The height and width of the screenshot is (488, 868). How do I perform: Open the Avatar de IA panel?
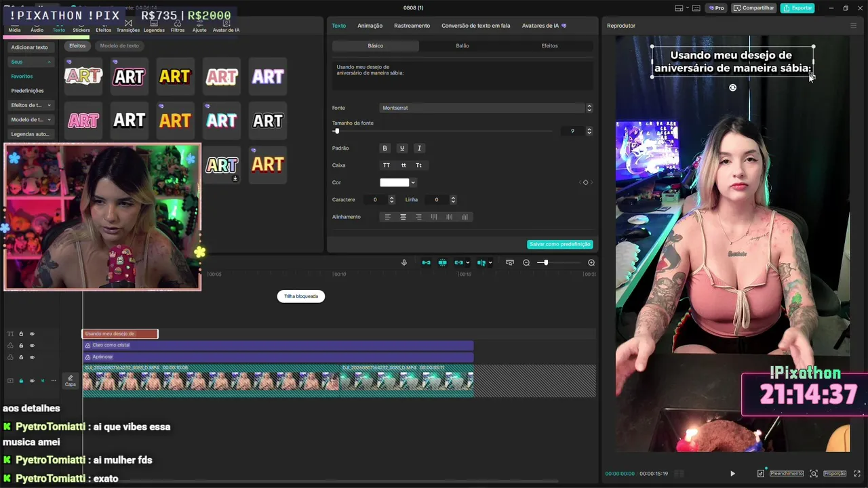tap(226, 27)
